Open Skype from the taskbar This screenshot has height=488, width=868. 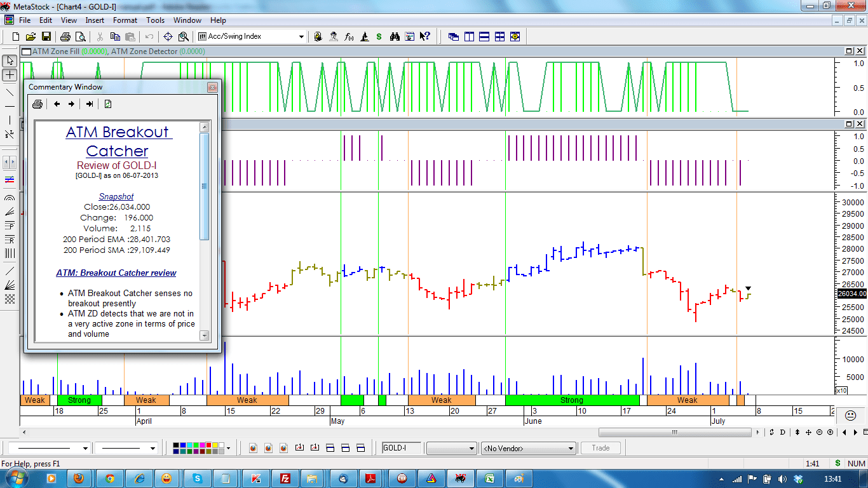point(198,478)
